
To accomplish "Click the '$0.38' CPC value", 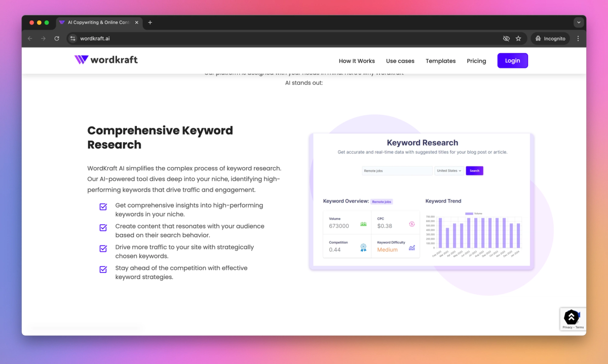I will tap(385, 226).
